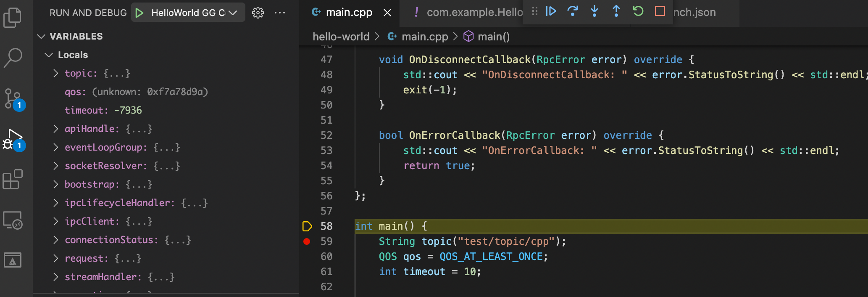Expand the ipcClient variable

tap(56, 222)
